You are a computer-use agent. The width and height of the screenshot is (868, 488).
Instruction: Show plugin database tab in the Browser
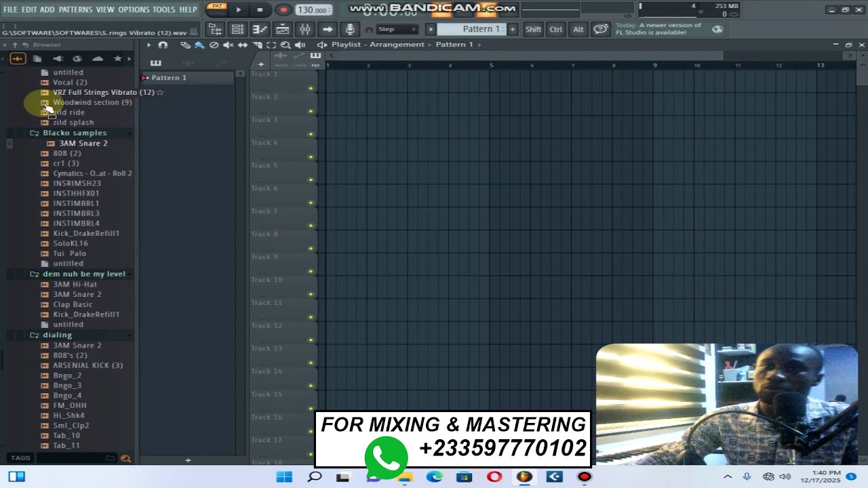coord(58,59)
